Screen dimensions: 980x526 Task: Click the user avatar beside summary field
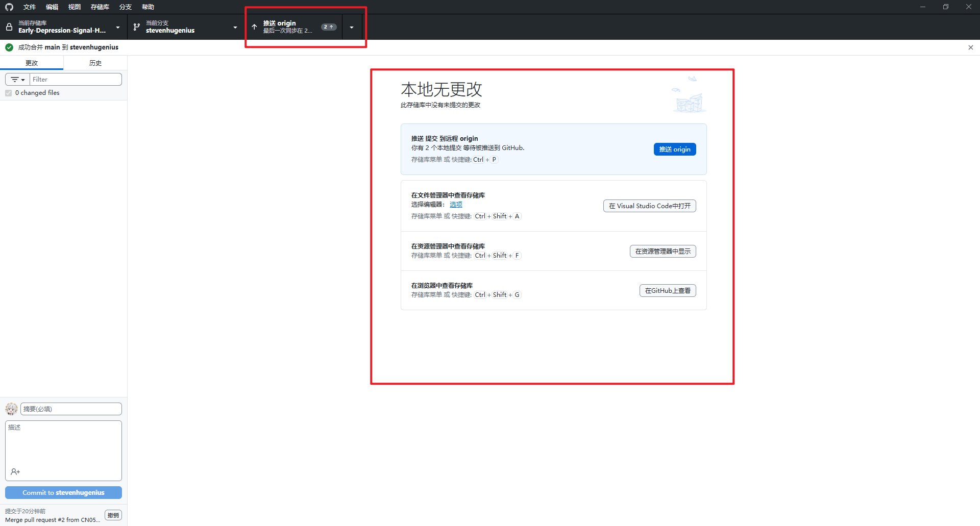11,409
